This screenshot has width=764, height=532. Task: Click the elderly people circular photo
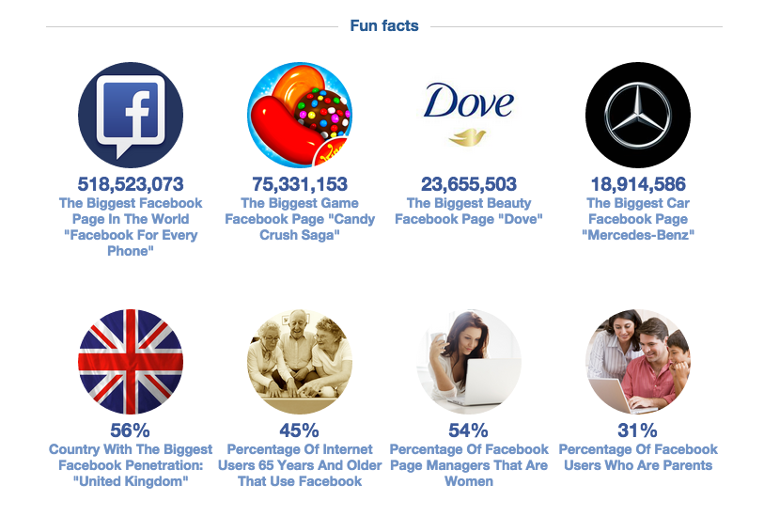300,362
